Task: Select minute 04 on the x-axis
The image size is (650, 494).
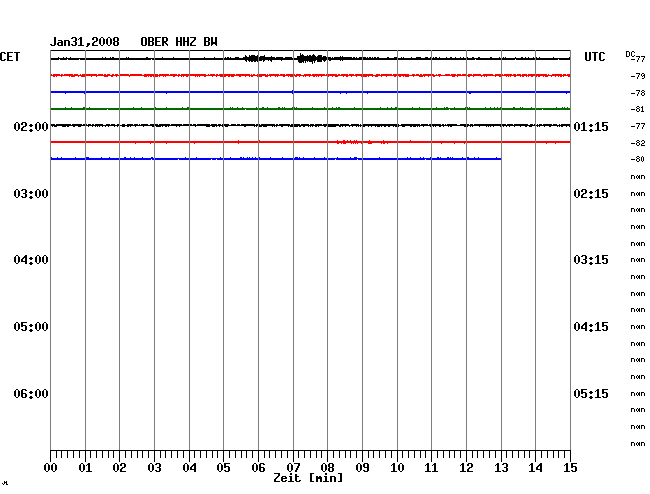Action: click(x=189, y=468)
